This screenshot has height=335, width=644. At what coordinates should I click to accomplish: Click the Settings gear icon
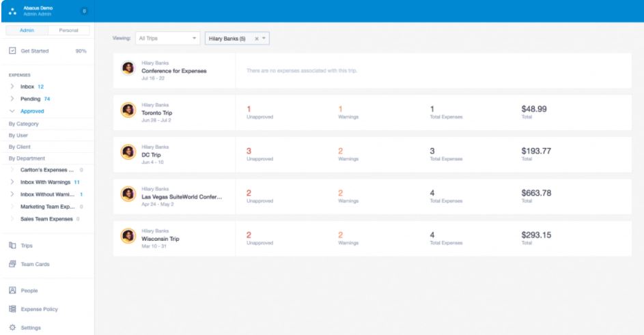[12, 327]
